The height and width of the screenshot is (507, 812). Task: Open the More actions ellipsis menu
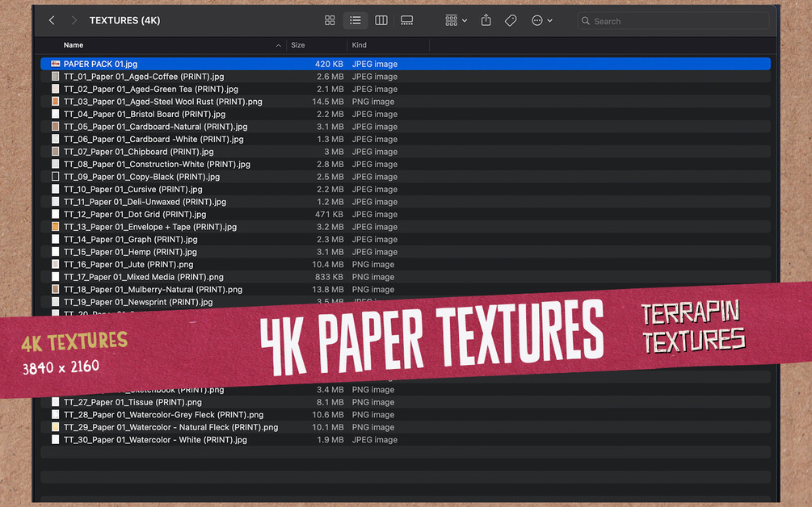coord(541,20)
